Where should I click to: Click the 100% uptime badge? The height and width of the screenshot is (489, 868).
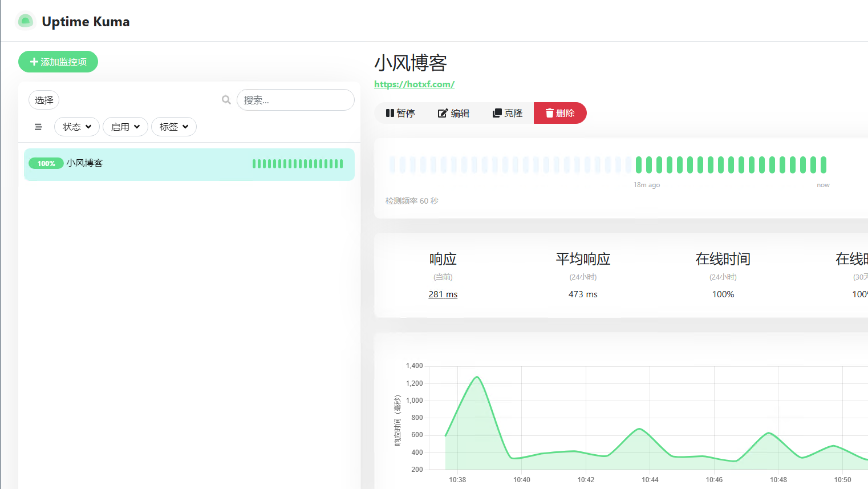click(x=46, y=163)
